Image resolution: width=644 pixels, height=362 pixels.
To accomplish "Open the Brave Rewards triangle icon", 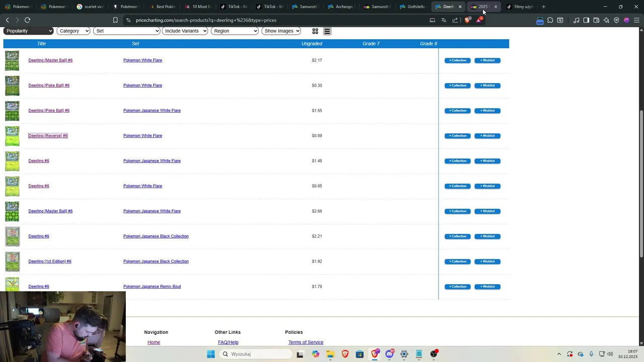I will click(x=479, y=20).
